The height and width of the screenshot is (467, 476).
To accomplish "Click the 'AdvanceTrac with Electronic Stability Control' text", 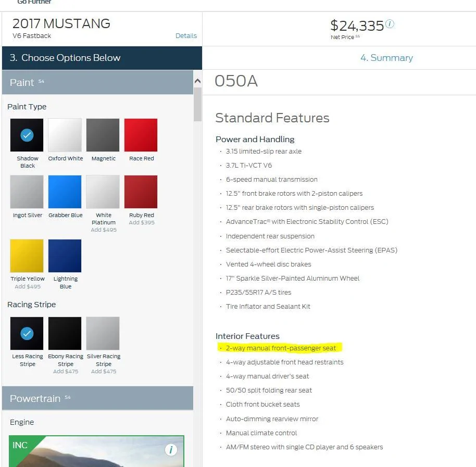I will [x=307, y=221].
